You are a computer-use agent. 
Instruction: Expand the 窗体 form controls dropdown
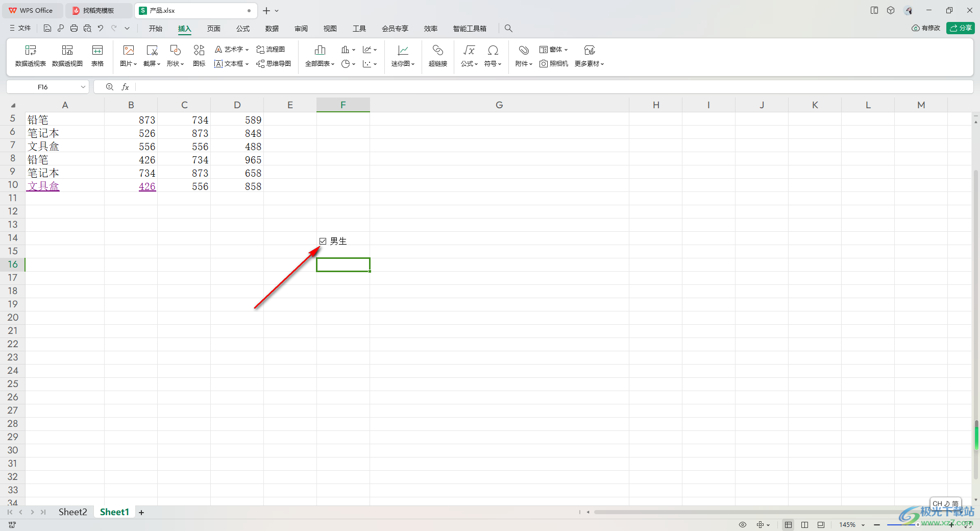click(x=566, y=50)
